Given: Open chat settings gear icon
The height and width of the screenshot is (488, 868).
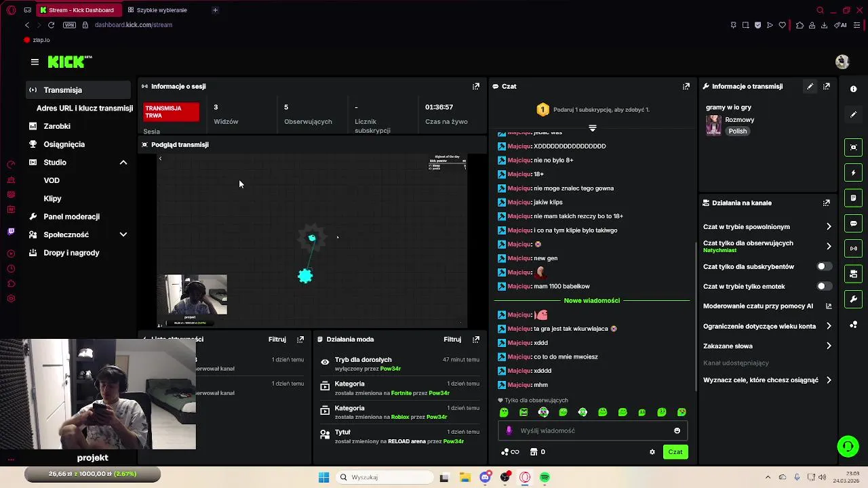Looking at the screenshot, I should pos(652,452).
